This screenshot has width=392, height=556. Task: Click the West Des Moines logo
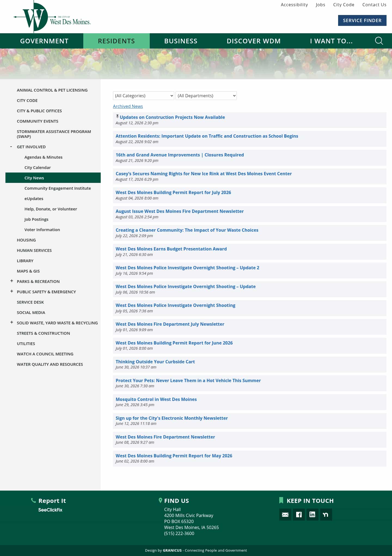(52, 17)
